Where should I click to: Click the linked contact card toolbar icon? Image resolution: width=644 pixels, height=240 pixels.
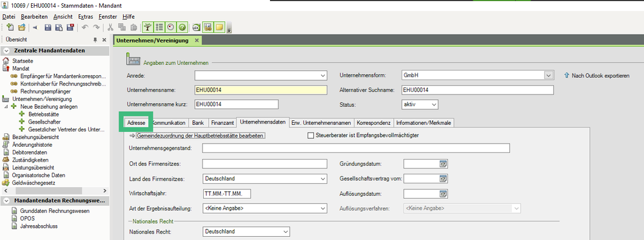208,28
